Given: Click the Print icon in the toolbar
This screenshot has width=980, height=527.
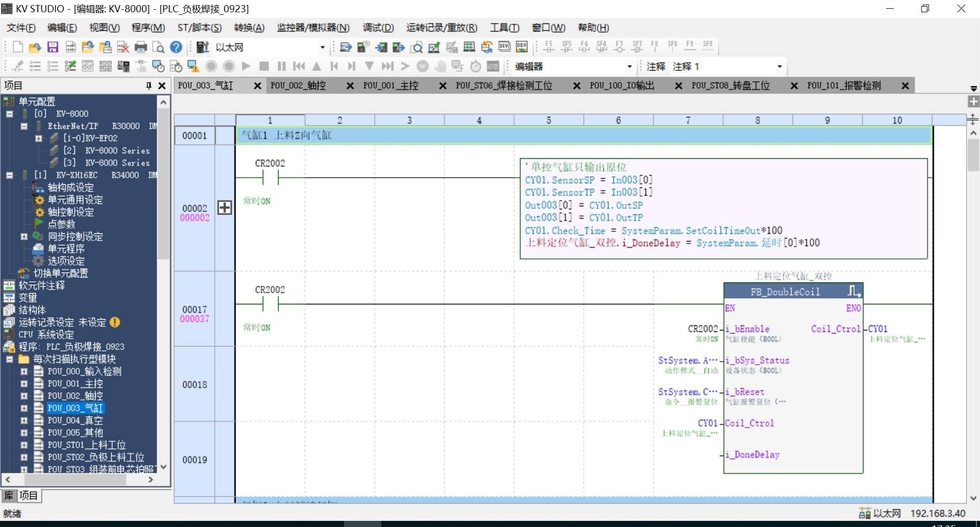Looking at the screenshot, I should (x=141, y=47).
